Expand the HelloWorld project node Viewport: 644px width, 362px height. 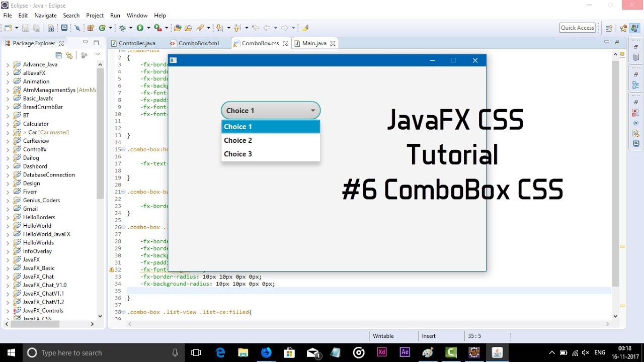[x=8, y=226]
